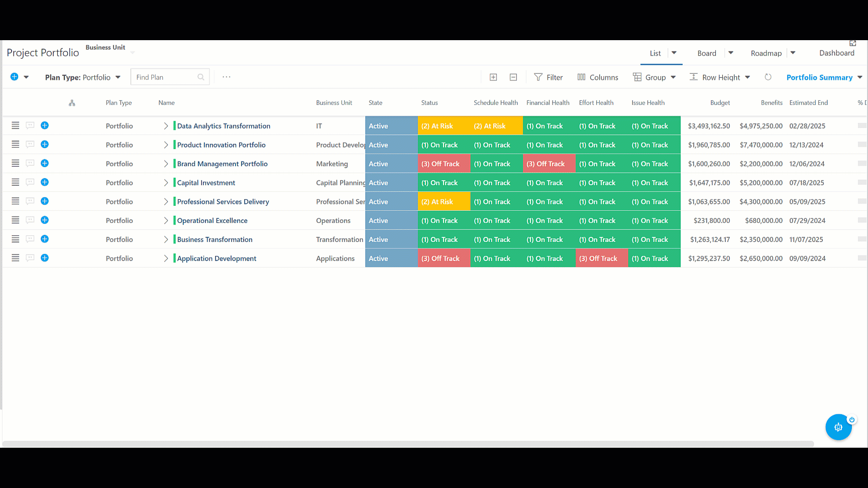Open the Portfolio Summary view dropdown

(824, 77)
